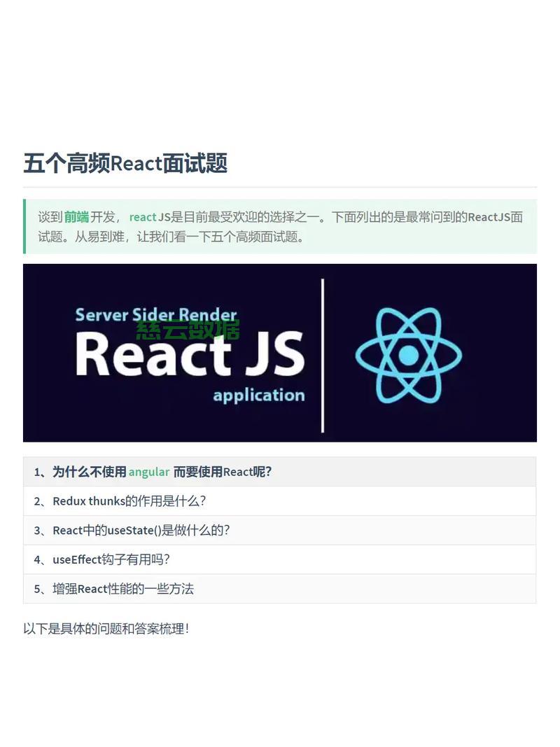Screen dimensions: 560x747
Task: Click the Server Sider Render text graphic
Action: pyautogui.click(x=155, y=315)
